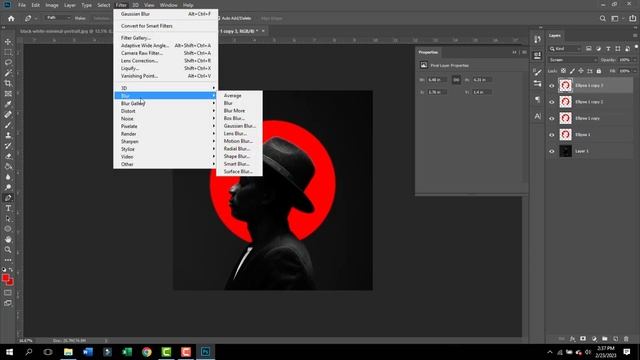The image size is (640, 360).
Task: Click Convert for Smart Filters
Action: click(x=165, y=26)
